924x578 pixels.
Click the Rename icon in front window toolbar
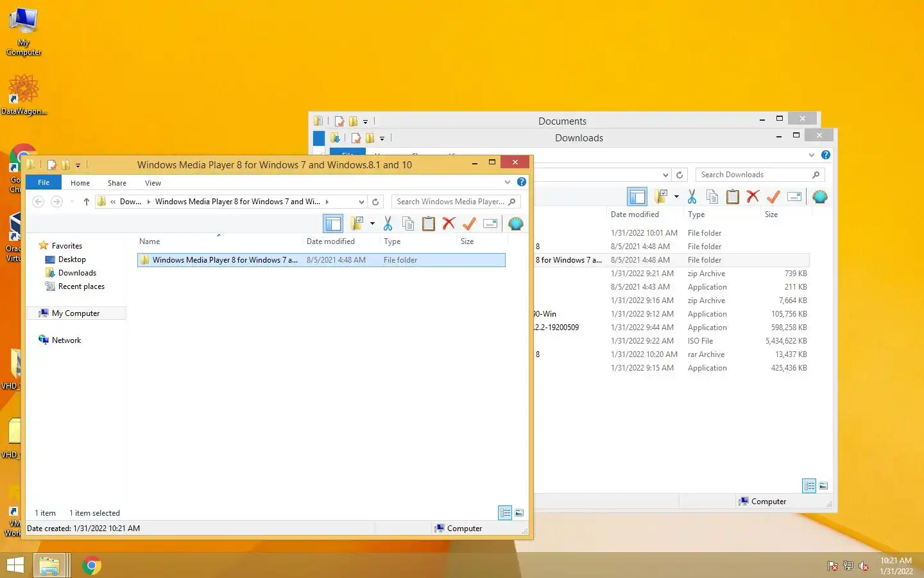490,223
